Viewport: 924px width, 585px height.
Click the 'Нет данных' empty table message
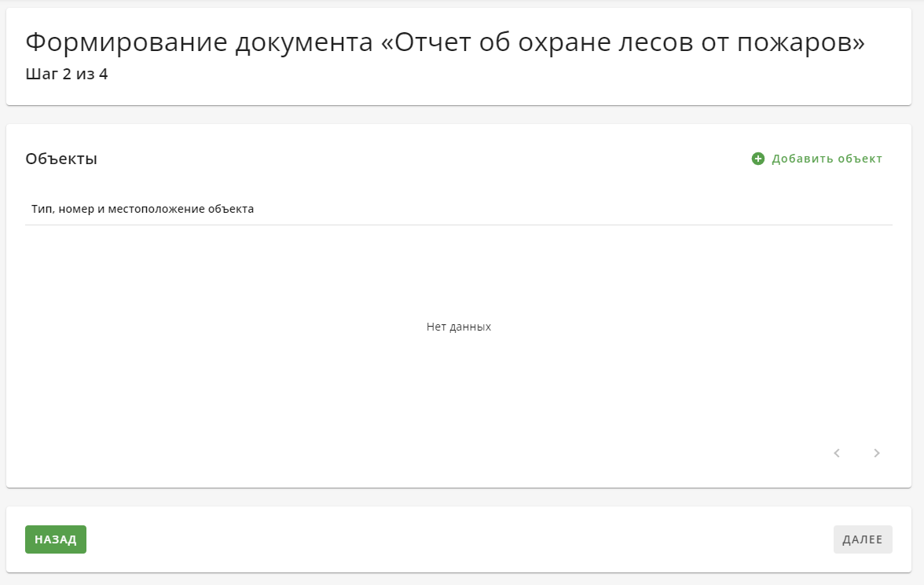tap(459, 327)
